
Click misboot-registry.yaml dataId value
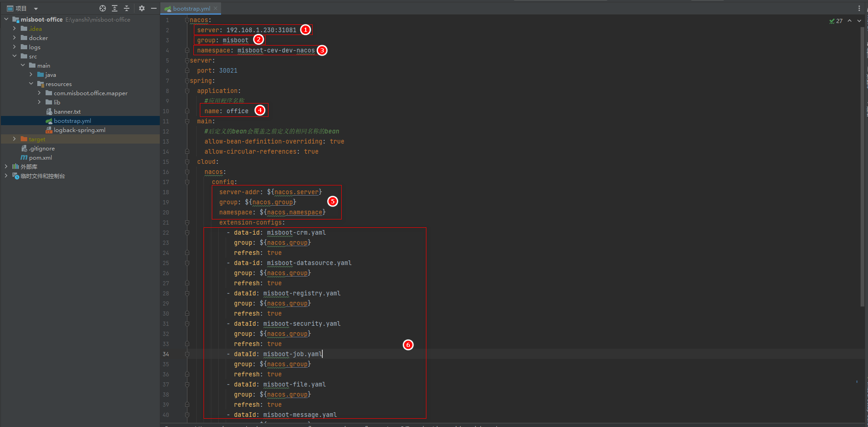[302, 294]
